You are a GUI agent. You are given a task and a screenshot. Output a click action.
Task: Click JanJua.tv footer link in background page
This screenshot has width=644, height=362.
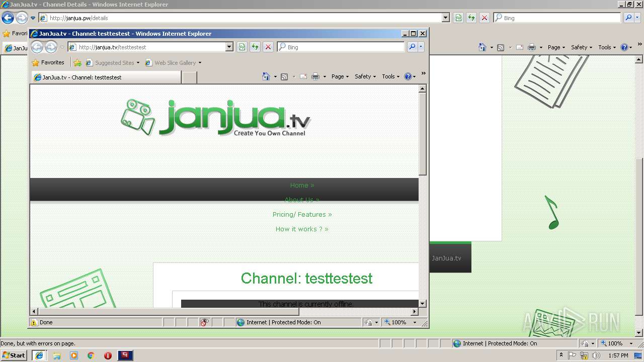tap(446, 258)
